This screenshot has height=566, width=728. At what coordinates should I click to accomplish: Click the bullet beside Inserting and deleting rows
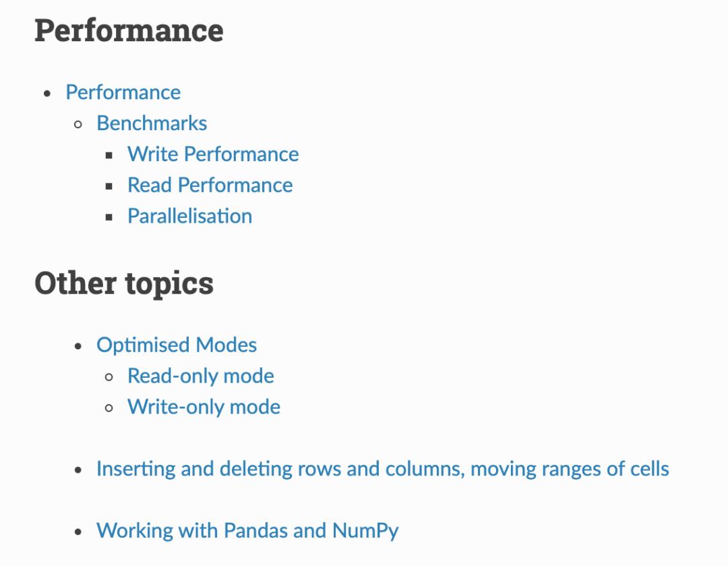pyautogui.click(x=78, y=470)
